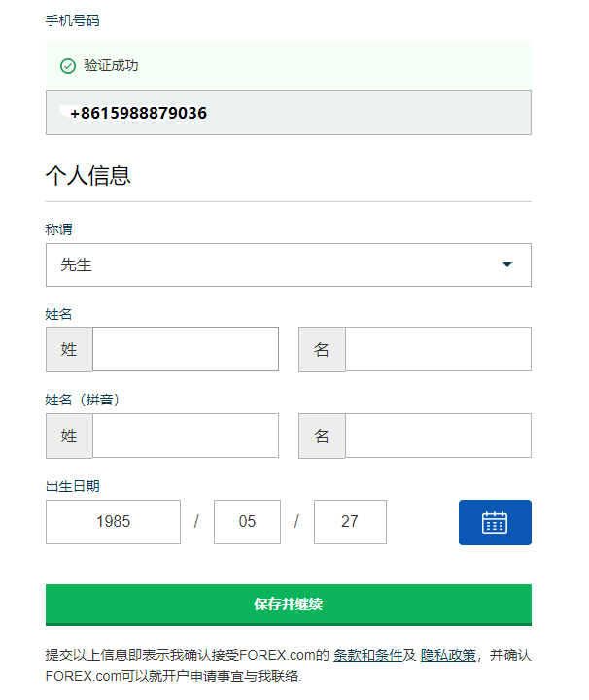Focus the Chinese given name (名) input under 姓名

click(437, 349)
